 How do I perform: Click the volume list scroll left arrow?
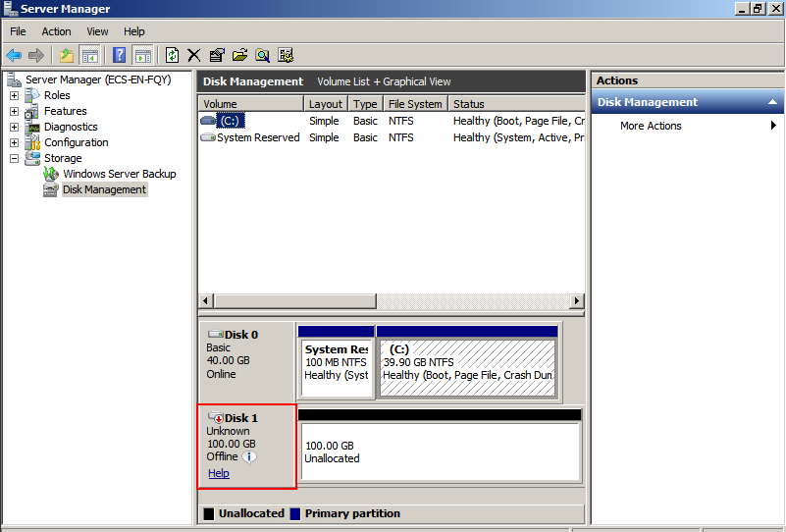coord(205,301)
